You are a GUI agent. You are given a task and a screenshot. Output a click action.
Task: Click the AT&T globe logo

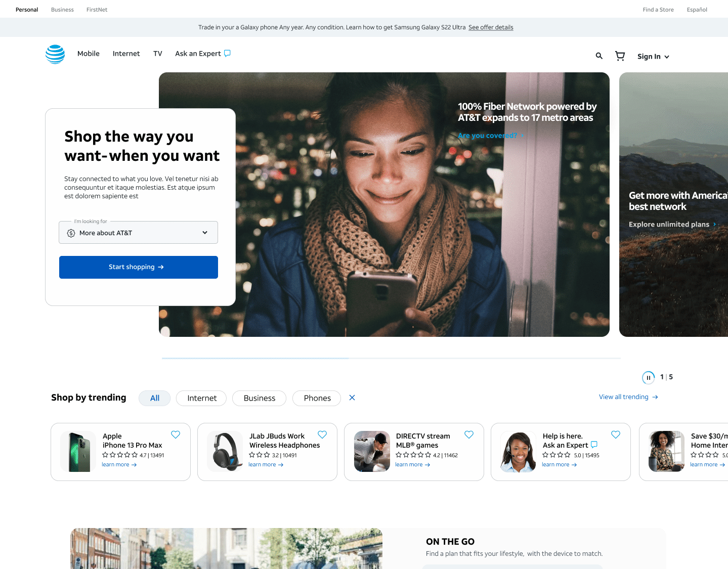point(55,54)
